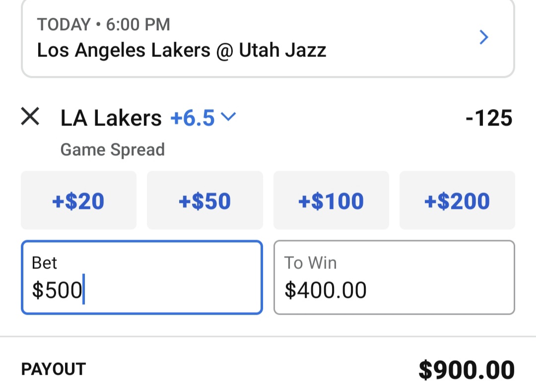Viewport: 536px width, 392px height.
Task: Click the $400.00 winnings value
Action: tap(326, 290)
